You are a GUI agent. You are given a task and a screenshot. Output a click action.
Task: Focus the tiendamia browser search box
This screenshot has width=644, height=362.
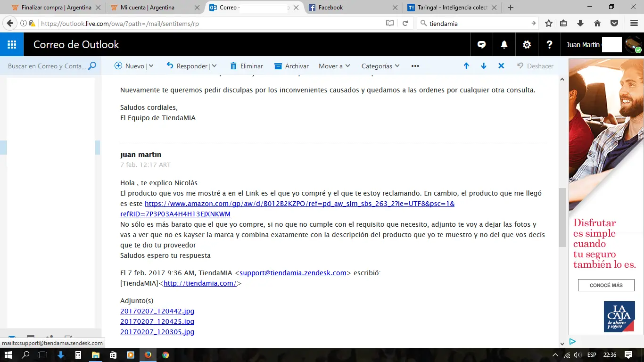click(x=478, y=23)
